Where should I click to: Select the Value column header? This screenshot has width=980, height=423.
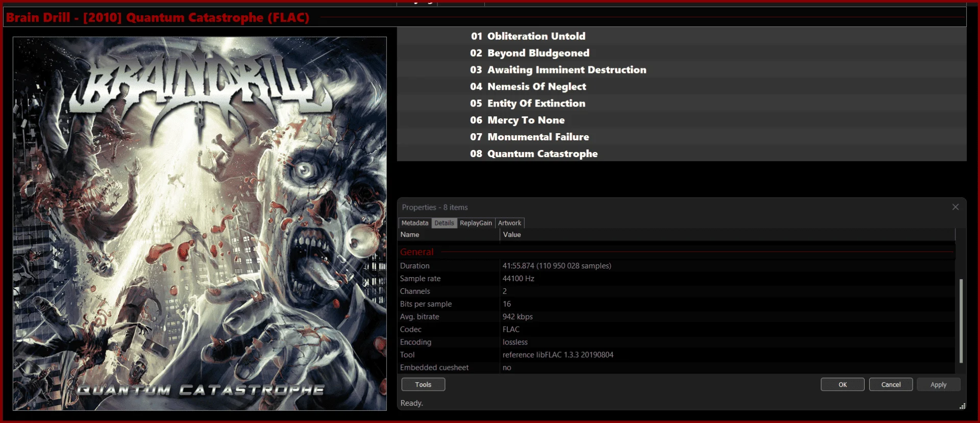[x=727, y=235]
